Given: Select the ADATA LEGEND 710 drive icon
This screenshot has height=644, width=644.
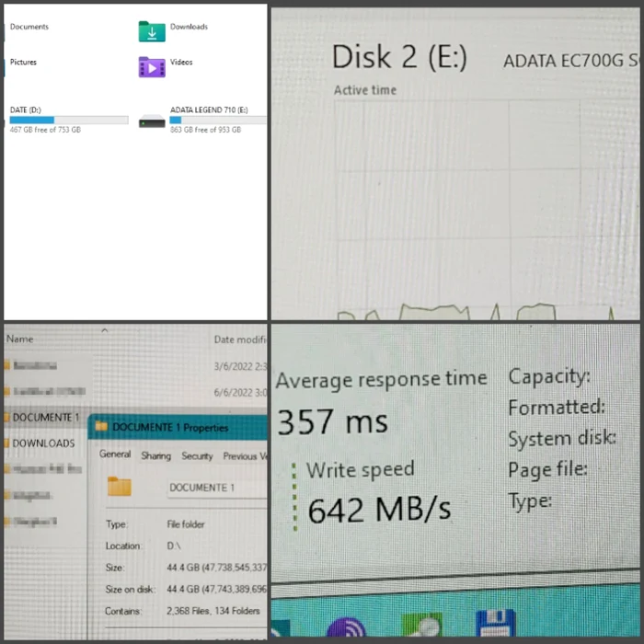Looking at the screenshot, I should point(152,122).
